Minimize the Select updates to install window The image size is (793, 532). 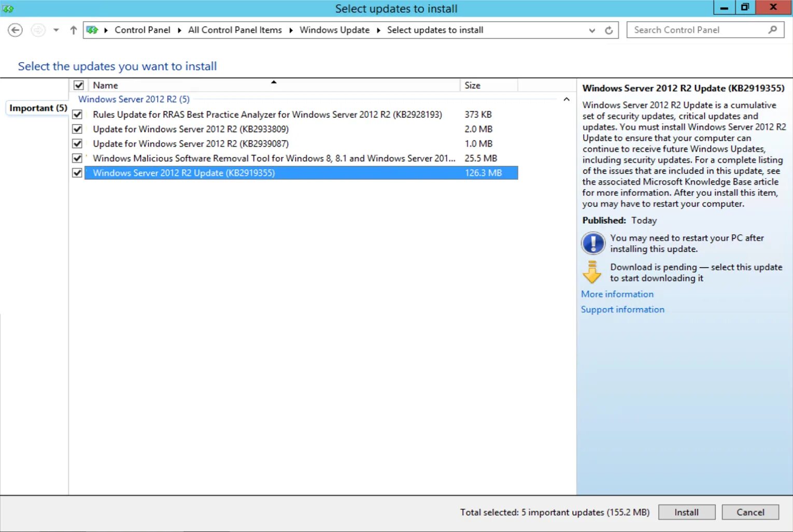724,7
